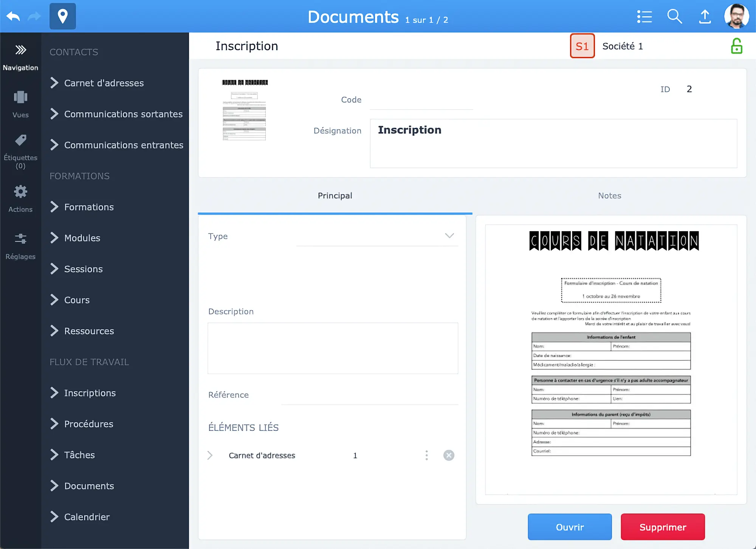Click the Ouvrir button
The width and height of the screenshot is (756, 549).
[570, 527]
